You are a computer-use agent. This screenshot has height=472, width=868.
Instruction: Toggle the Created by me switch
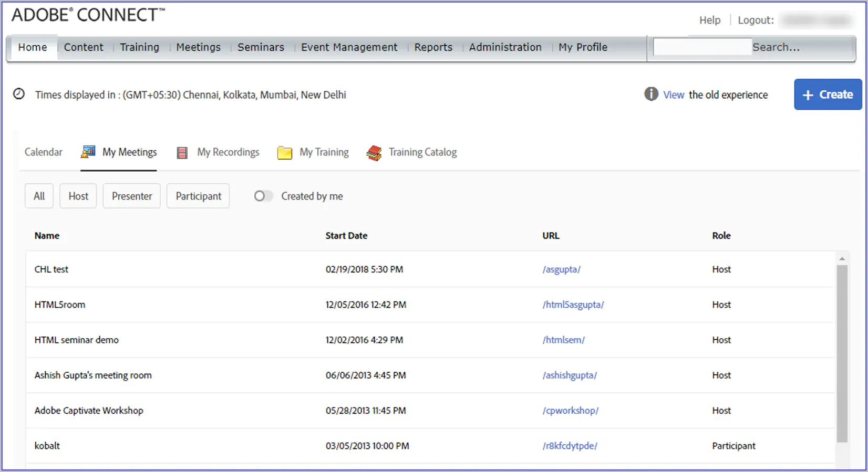263,196
